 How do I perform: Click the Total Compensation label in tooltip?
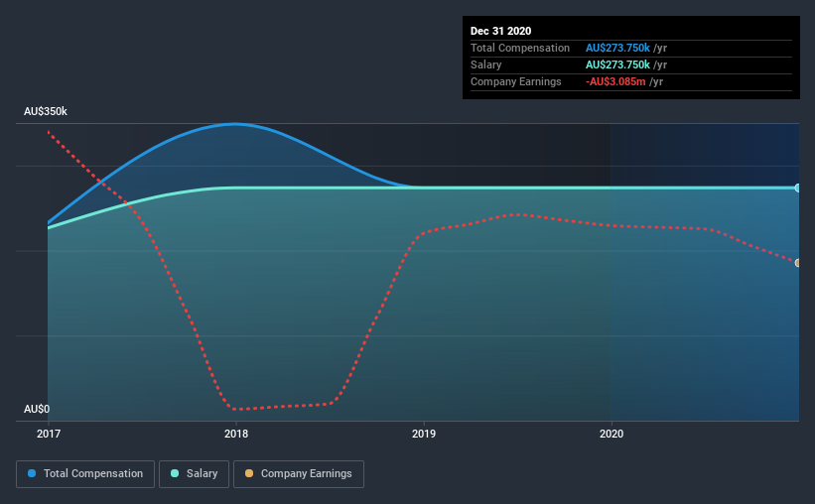[x=520, y=48]
